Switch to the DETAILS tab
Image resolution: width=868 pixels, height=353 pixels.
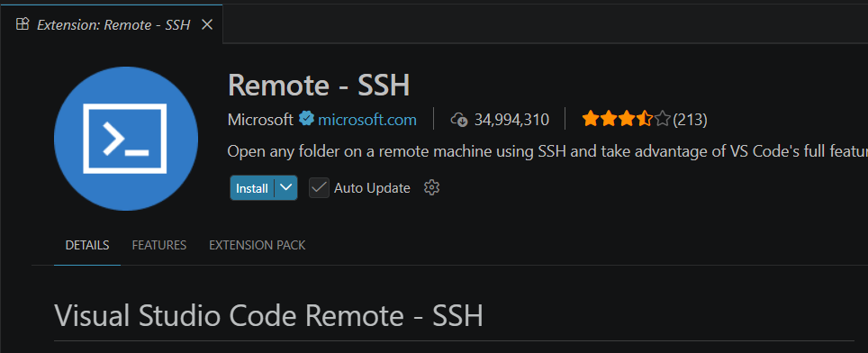[x=87, y=245]
